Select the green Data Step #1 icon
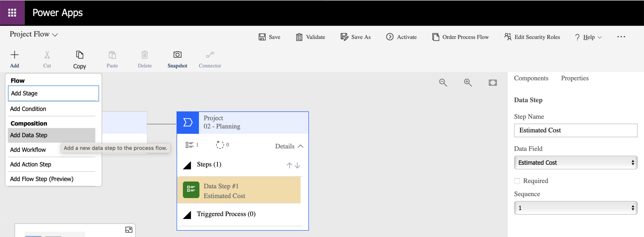The image size is (644, 237). click(191, 190)
